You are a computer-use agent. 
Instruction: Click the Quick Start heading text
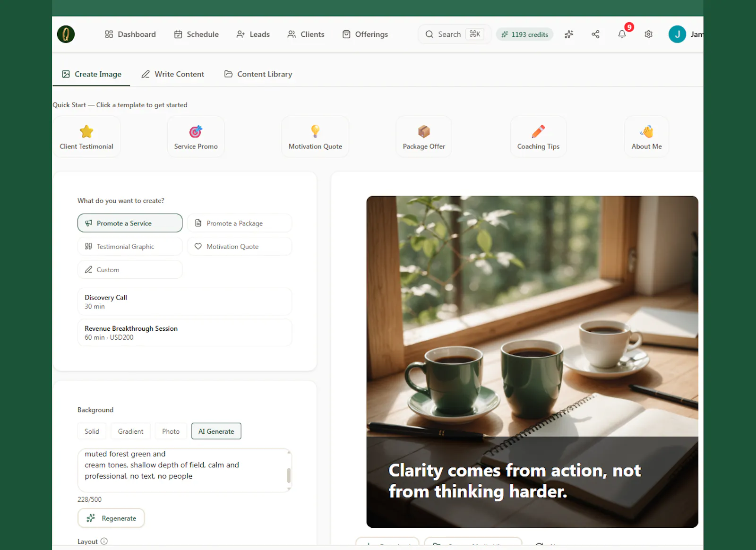(120, 105)
